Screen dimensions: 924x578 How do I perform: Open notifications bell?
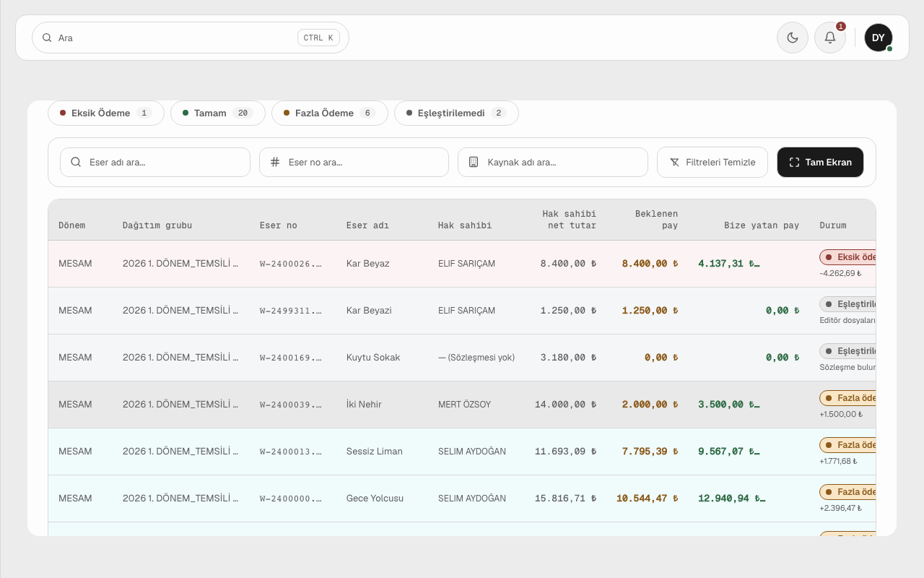click(830, 38)
